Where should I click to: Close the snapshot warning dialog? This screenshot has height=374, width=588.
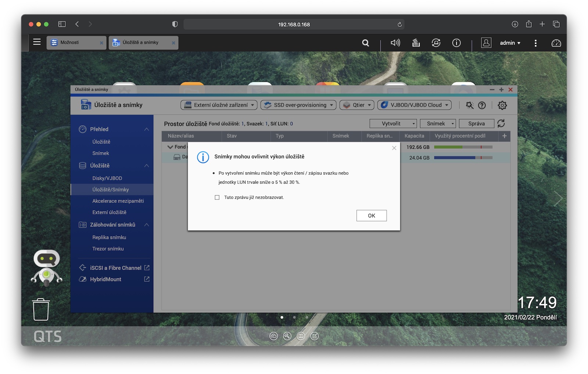(x=394, y=148)
